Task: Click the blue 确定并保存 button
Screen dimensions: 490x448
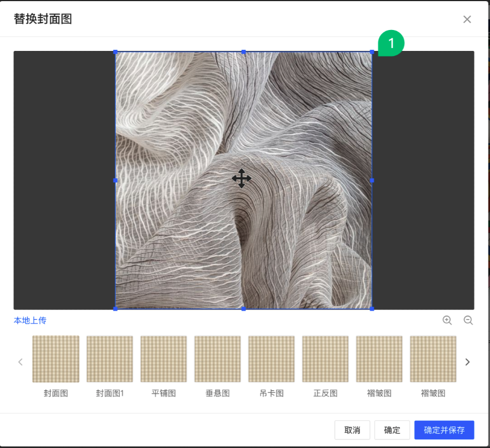Action: pos(444,430)
